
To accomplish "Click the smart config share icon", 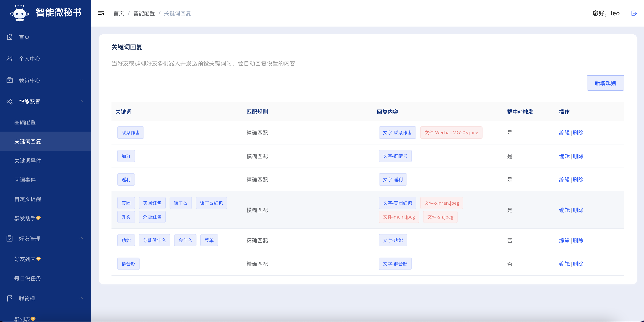I will [x=9, y=102].
